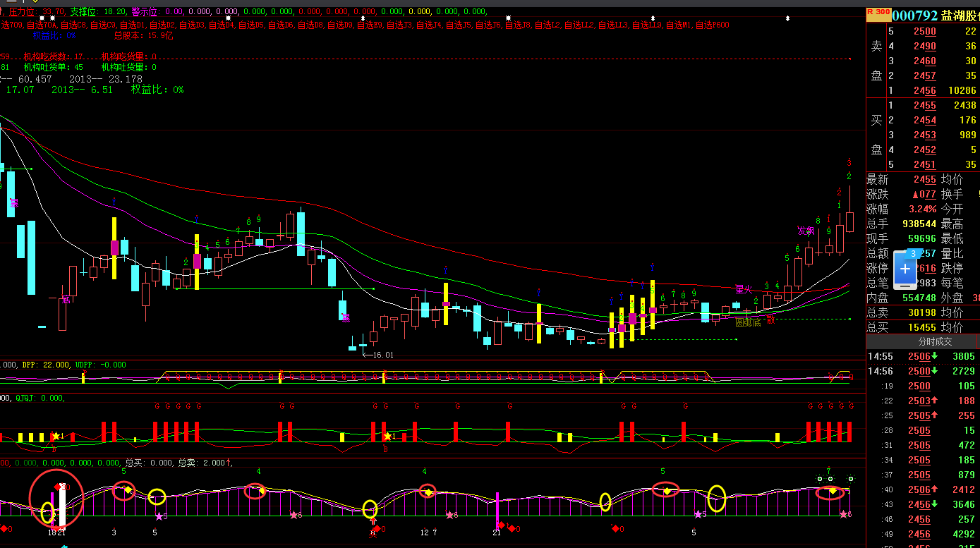Select the 自选J4 indicator label

point(428,25)
